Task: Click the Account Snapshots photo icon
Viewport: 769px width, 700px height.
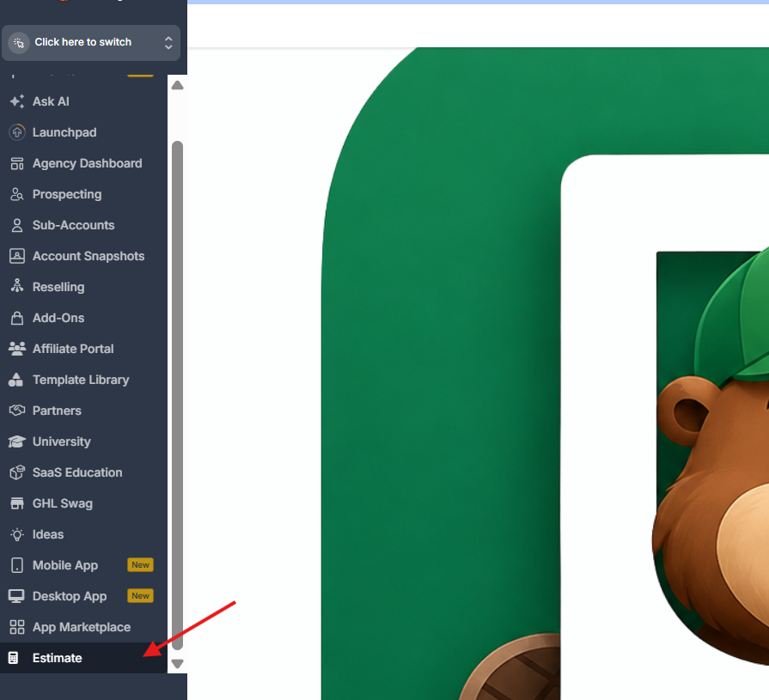Action: 17,256
